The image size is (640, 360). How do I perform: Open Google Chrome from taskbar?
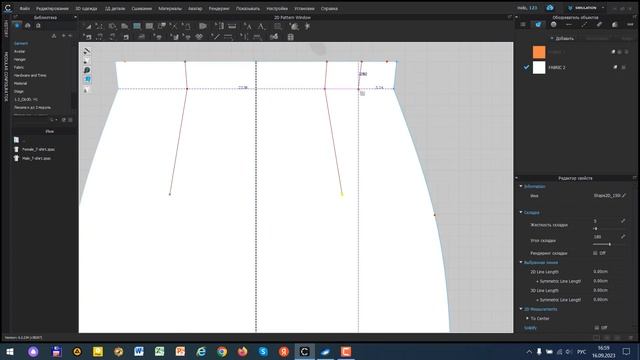222,351
